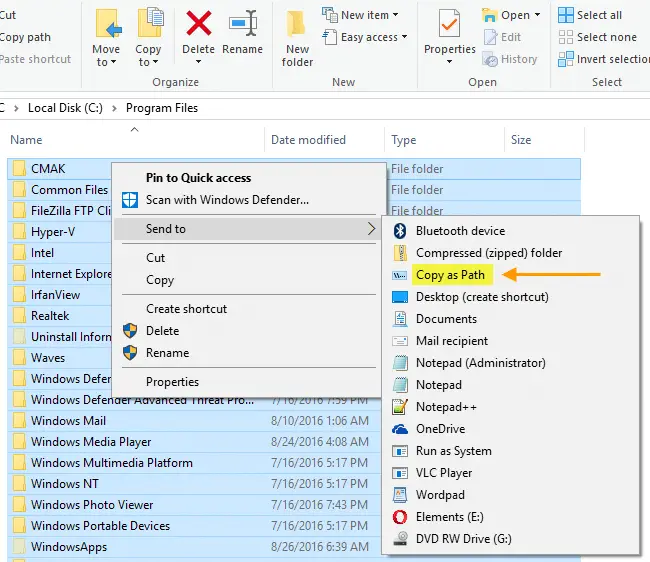650x562 pixels.
Task: Click the History ribbon button
Action: (x=510, y=59)
